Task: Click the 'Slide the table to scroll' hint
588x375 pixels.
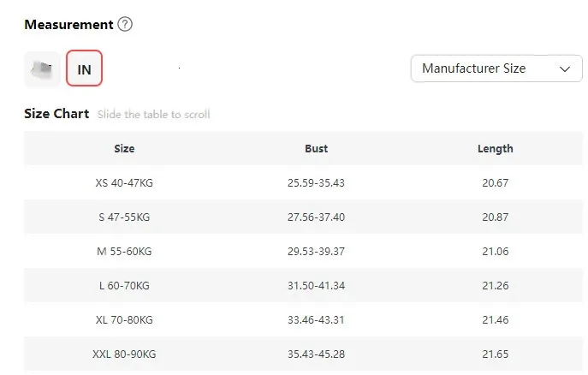Action: tap(153, 115)
